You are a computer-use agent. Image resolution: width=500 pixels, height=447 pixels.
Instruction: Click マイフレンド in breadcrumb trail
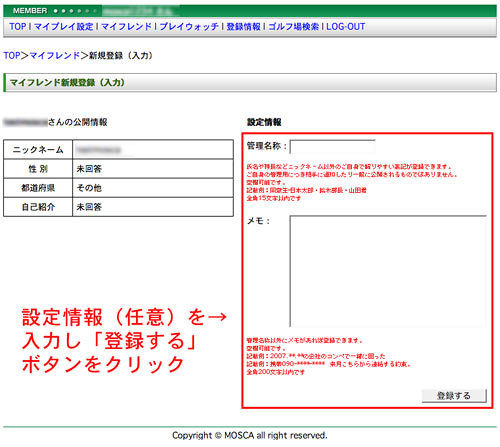55,55
